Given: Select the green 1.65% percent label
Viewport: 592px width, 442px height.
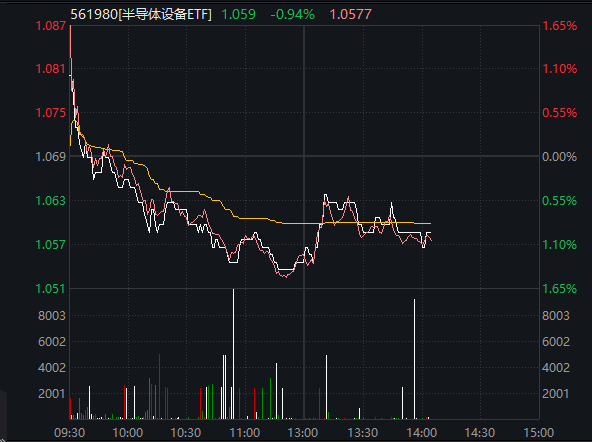Looking at the screenshot, I should coord(560,289).
